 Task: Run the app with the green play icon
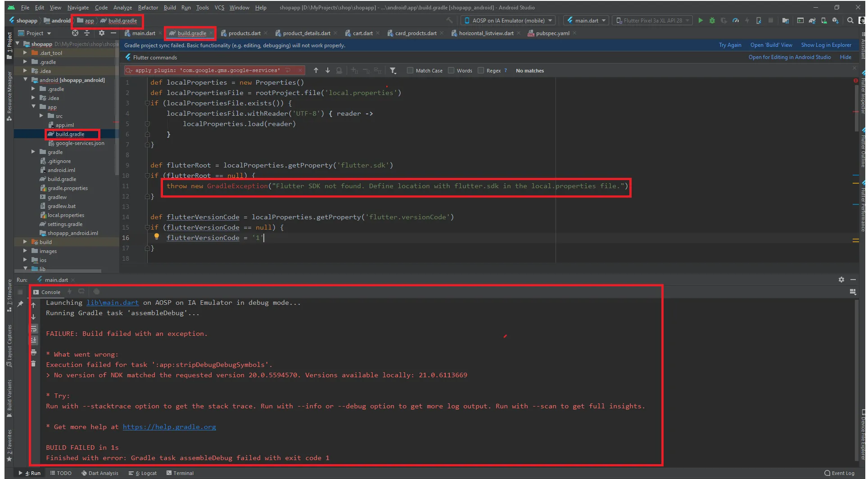click(x=700, y=20)
